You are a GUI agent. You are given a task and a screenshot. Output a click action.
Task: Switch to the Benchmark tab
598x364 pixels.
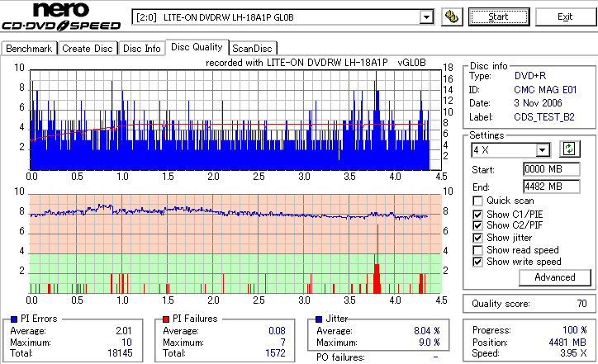tap(29, 49)
